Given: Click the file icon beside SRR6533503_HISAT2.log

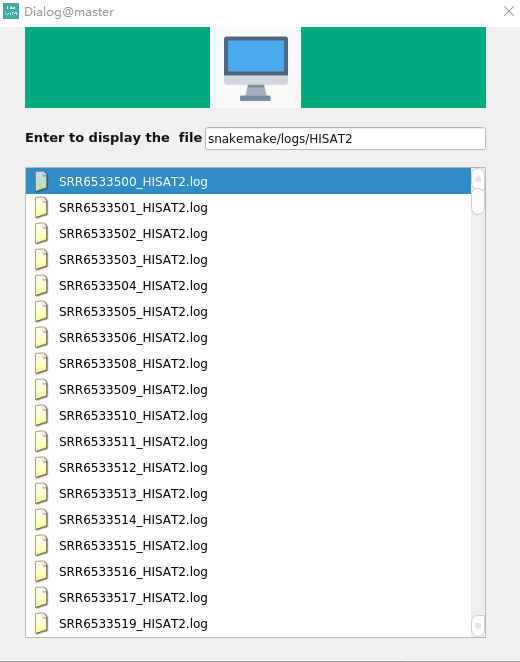Looking at the screenshot, I should pos(41,259).
